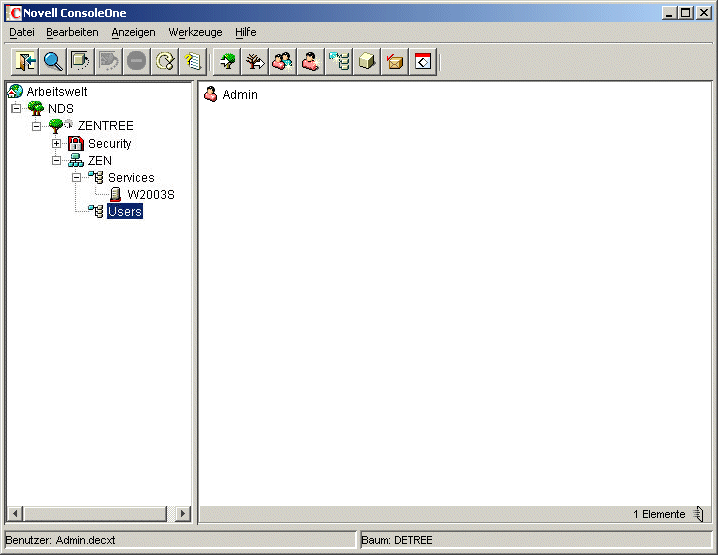Select the highlighted Users label
The image size is (718, 555).
125,211
